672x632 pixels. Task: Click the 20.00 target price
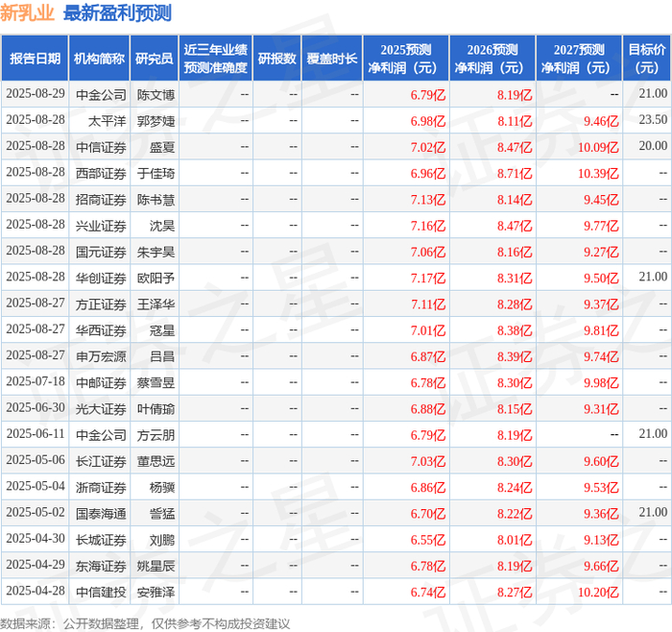[x=653, y=146]
